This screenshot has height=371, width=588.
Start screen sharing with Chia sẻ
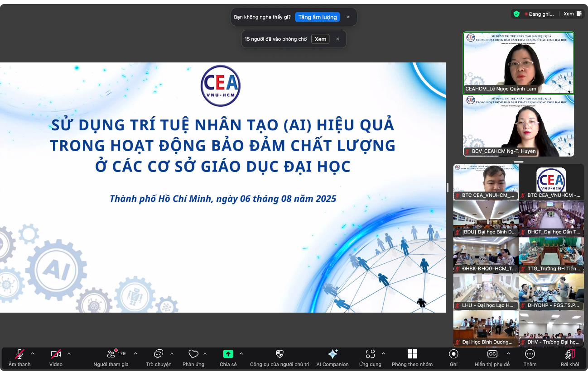coord(228,354)
